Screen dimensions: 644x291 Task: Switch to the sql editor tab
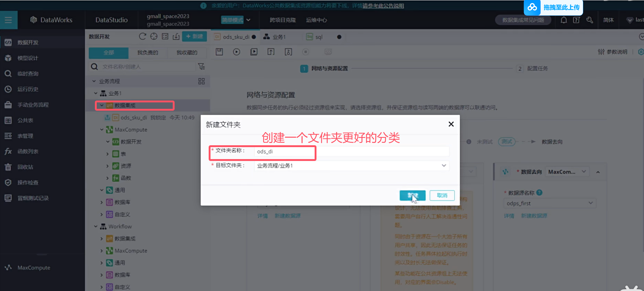coord(319,37)
